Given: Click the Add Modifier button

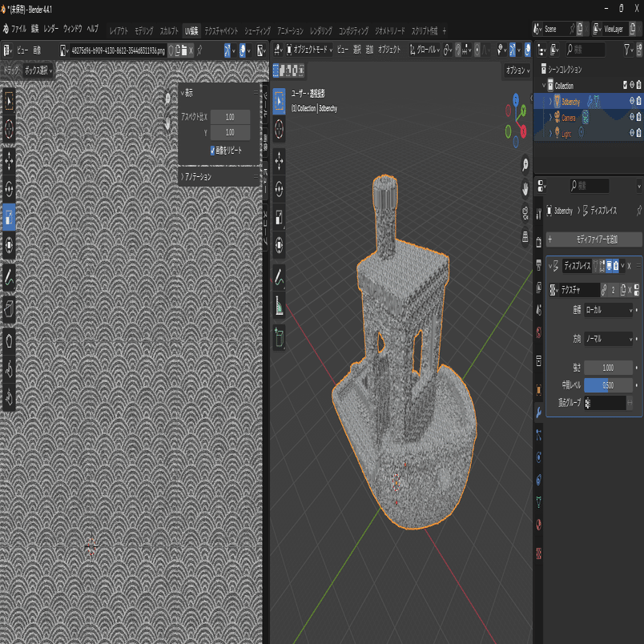Looking at the screenshot, I should coord(594,239).
